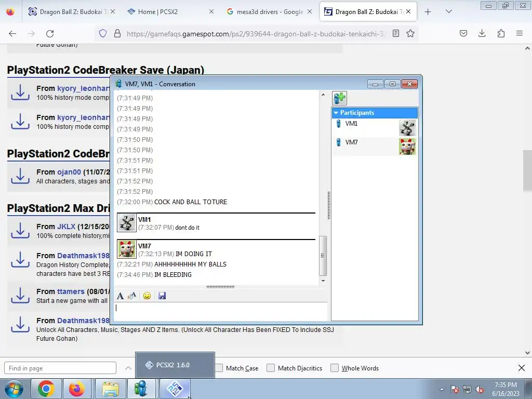Image resolution: width=532 pixels, height=399 pixels.
Task: Click download icon for ttamers save
Action: coord(20,296)
